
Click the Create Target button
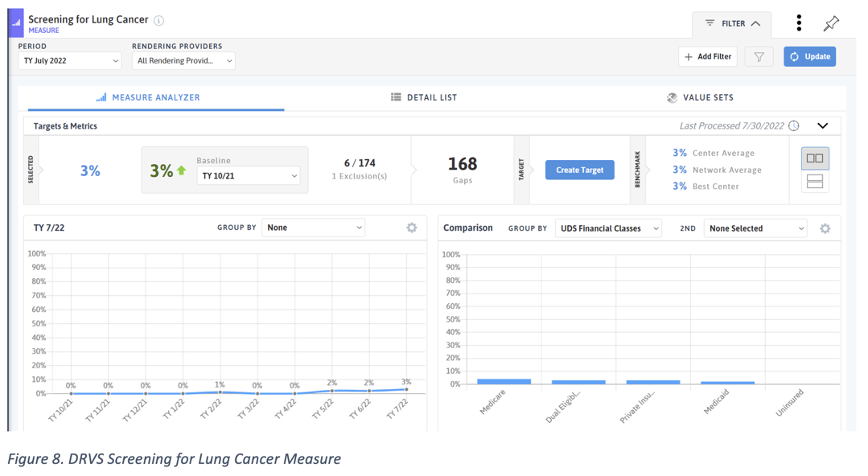(579, 170)
